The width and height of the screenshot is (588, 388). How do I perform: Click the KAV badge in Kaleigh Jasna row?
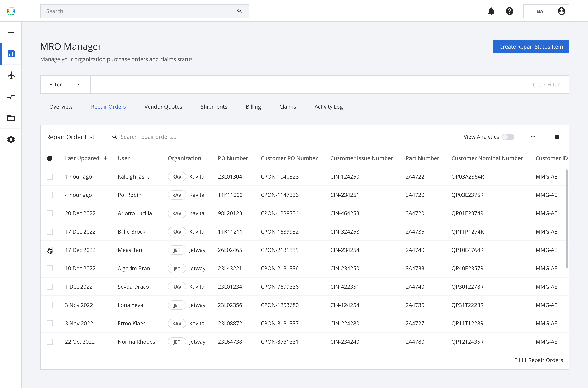[177, 177]
